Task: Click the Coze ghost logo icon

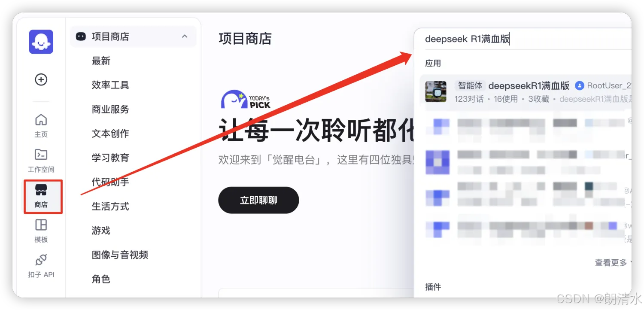Action: 41,42
